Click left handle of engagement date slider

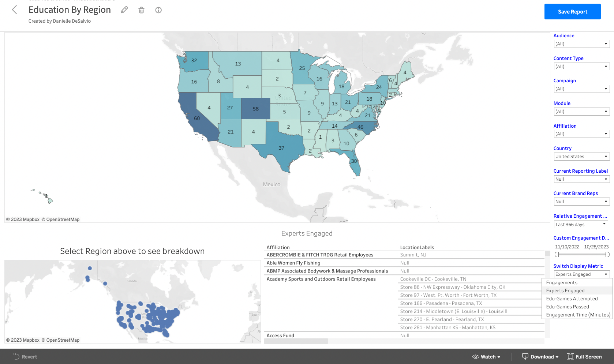coord(557,254)
